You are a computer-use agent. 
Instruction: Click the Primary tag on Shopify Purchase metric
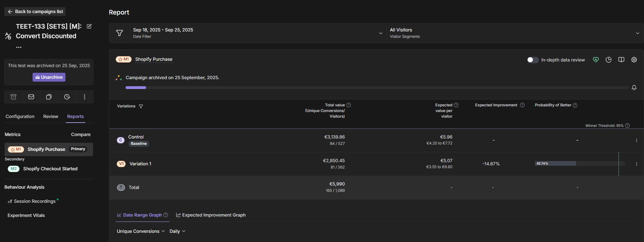click(x=78, y=149)
